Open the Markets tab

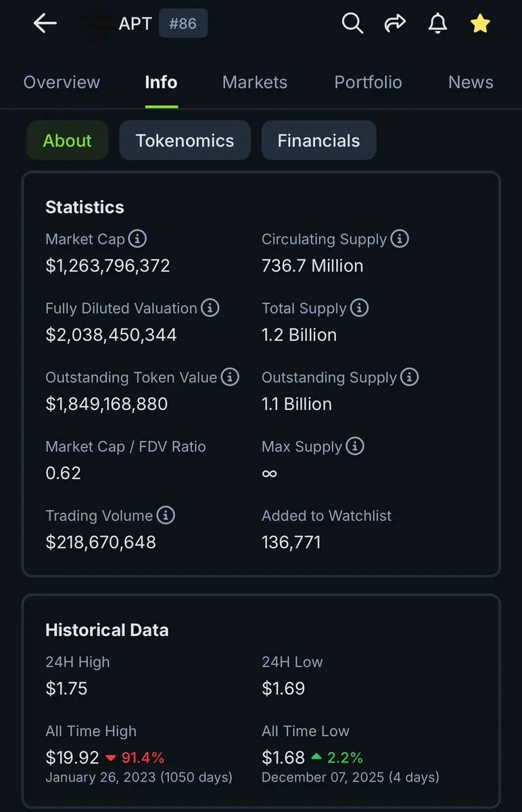[255, 83]
